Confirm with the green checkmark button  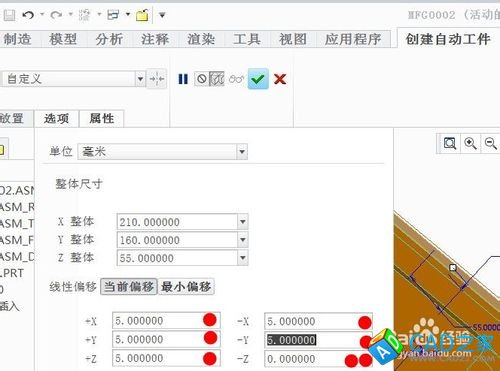258,79
